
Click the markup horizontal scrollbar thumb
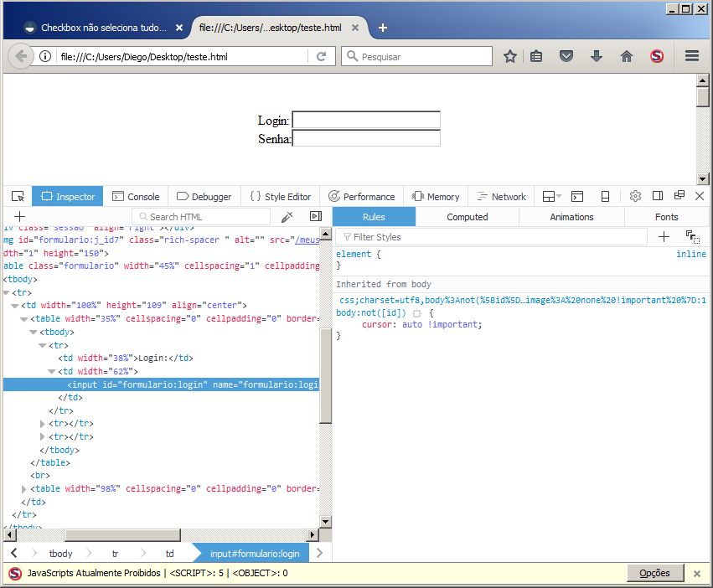point(122,534)
